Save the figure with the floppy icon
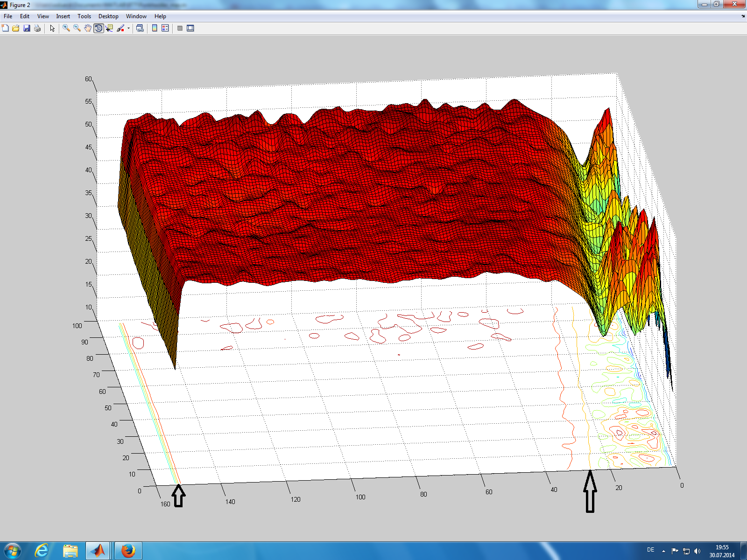The image size is (747, 560). coord(27,28)
